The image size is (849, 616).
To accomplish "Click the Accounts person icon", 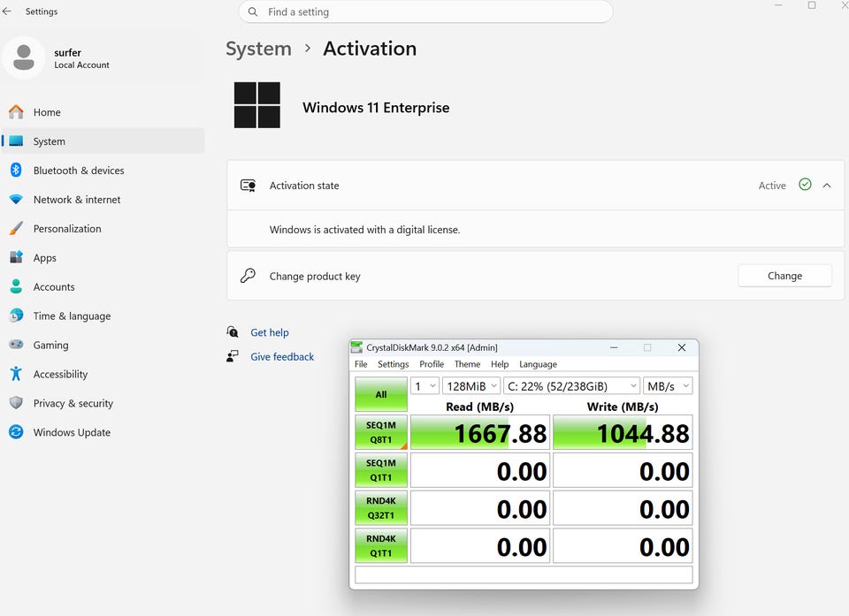I will (x=16, y=286).
